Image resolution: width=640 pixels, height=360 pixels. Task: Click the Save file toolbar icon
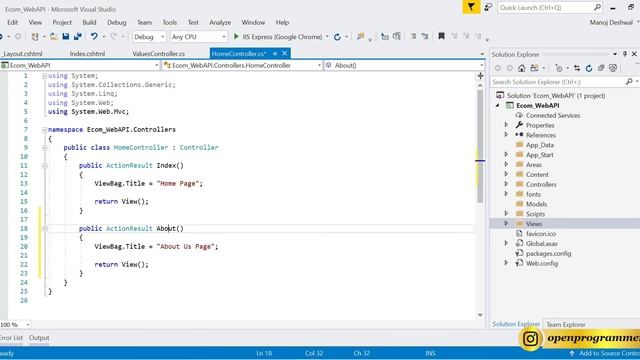(66, 36)
